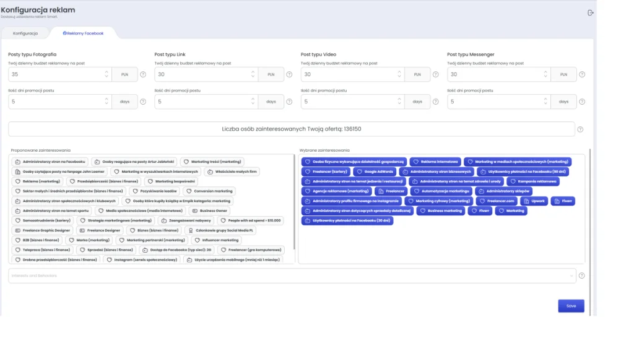Switch to the Konfiguracja tab

25,33
